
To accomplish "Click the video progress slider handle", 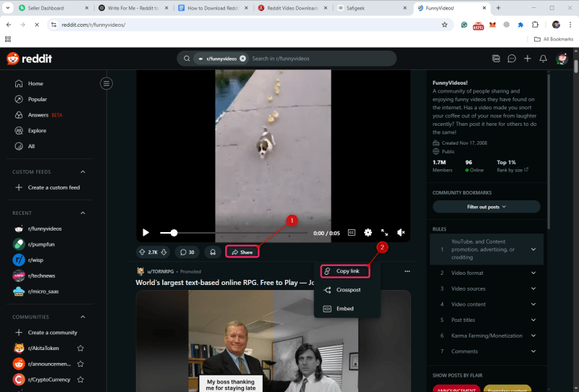I will click(174, 233).
